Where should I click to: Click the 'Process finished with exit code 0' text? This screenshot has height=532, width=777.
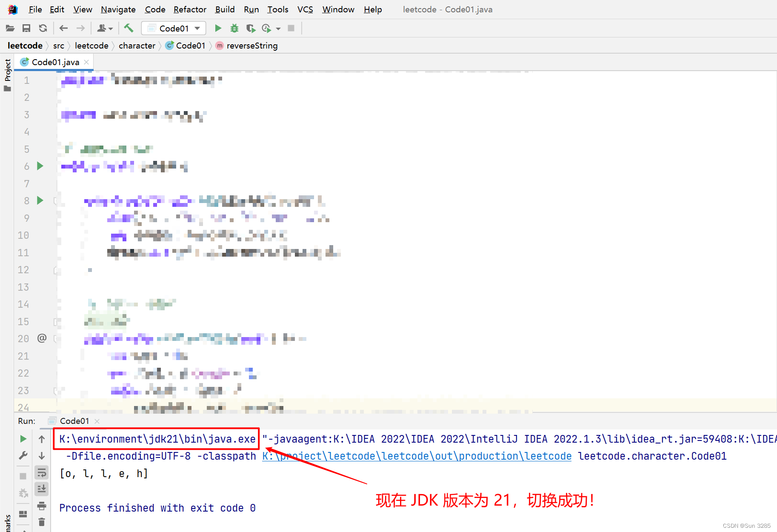tap(157, 508)
